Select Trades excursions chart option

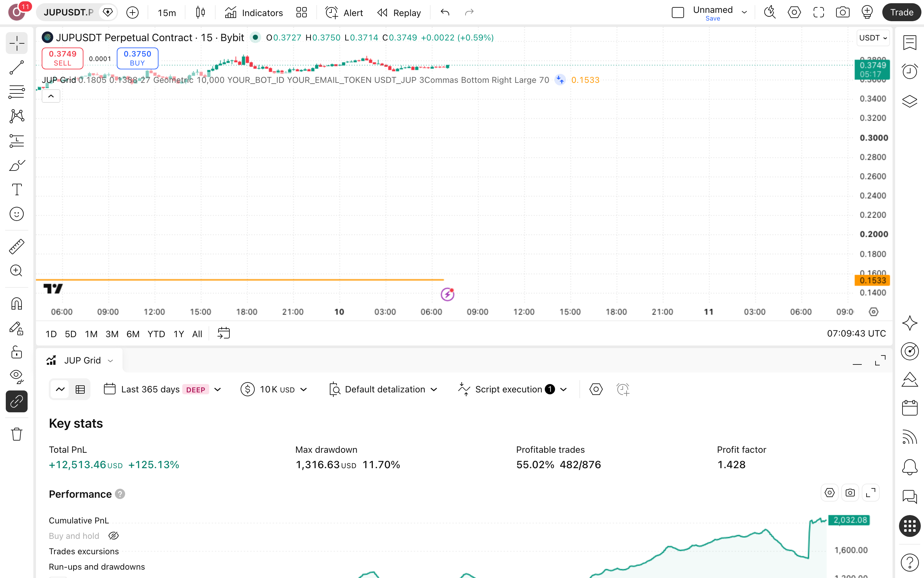(84, 551)
